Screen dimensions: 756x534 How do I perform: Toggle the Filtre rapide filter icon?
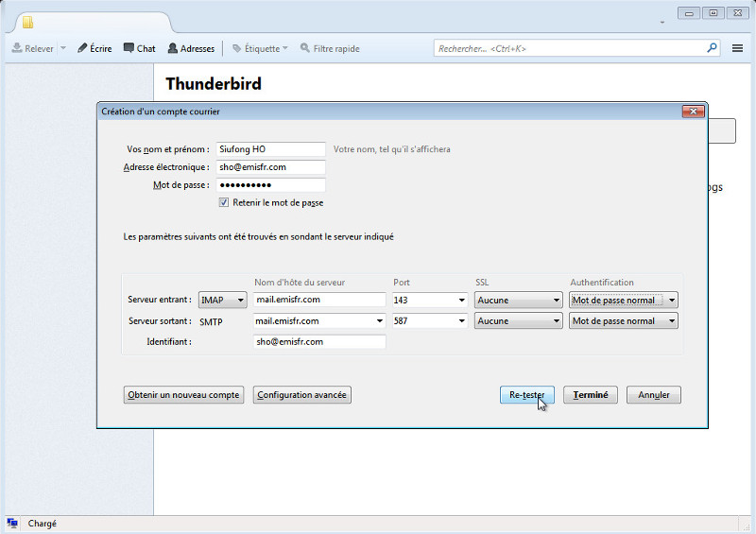[x=305, y=48]
